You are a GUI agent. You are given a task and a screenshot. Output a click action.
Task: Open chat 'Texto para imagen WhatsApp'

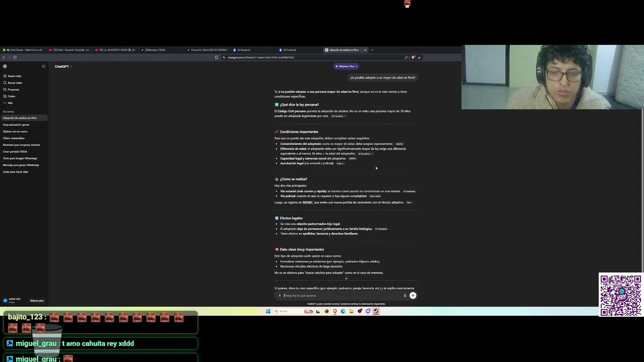pos(24,158)
